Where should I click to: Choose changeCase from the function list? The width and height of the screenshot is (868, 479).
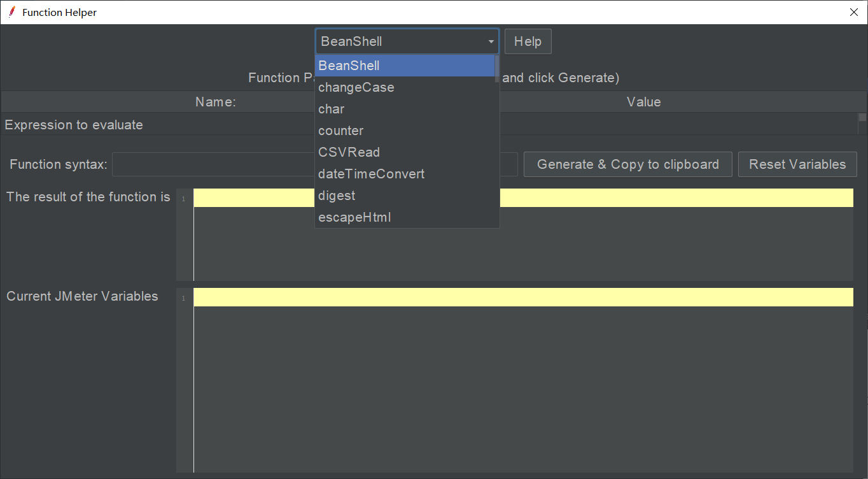coord(405,87)
